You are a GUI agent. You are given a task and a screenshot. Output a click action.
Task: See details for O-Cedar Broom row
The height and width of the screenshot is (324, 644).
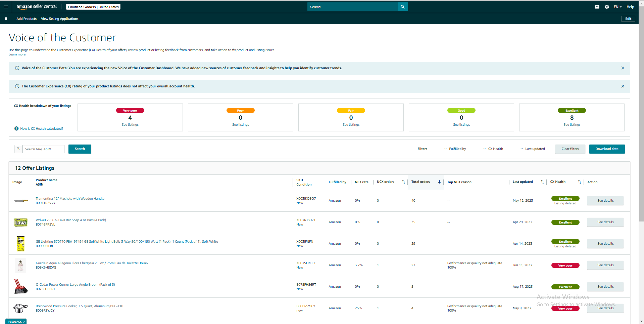click(605, 287)
